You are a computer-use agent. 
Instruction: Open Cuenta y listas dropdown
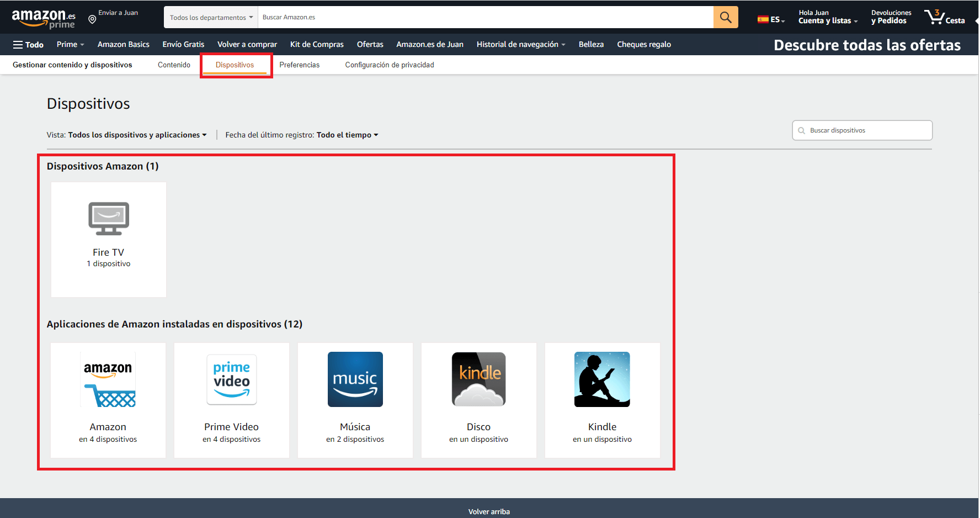coord(828,17)
